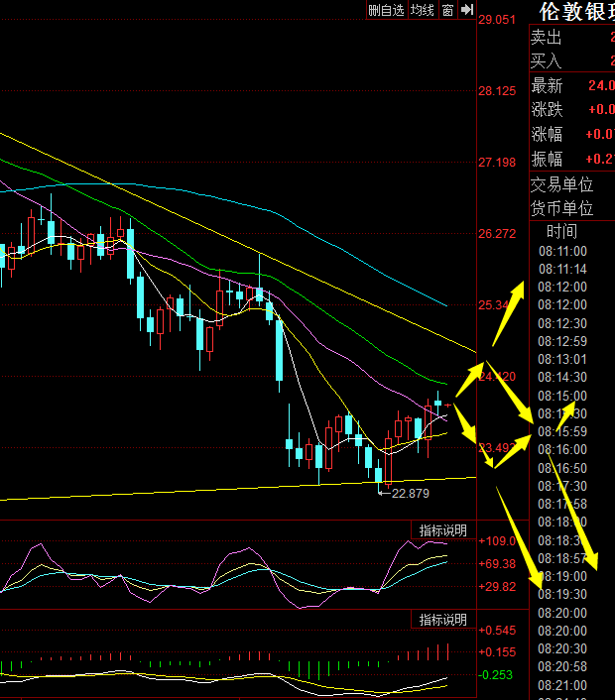This screenshot has height=700, width=615.
Task: Toggle the 均线 moving average lines
Action: point(423,10)
